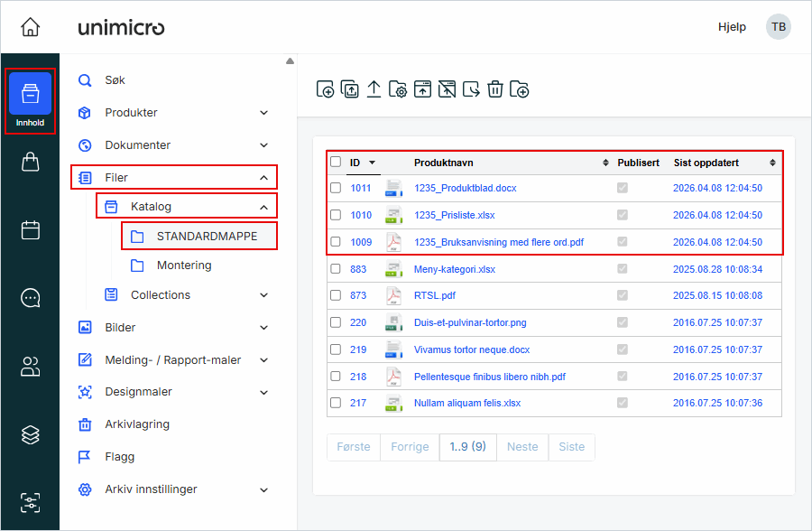
Task: Open the shopping bag section in sidebar
Action: (x=30, y=163)
